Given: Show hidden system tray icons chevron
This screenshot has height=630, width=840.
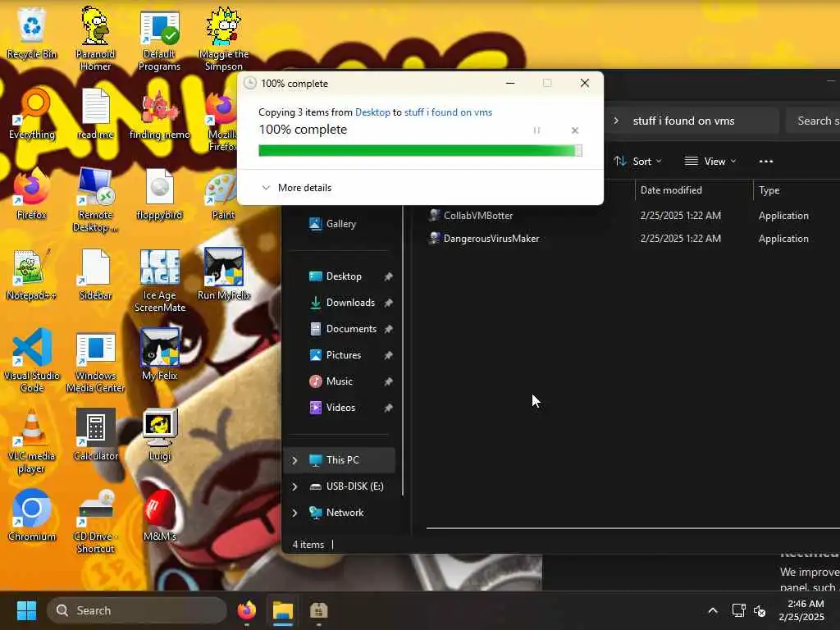Looking at the screenshot, I should click(x=713, y=610).
